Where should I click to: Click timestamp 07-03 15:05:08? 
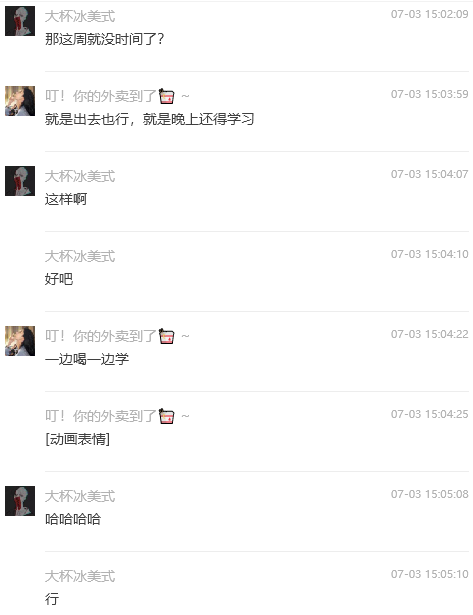pos(429,494)
